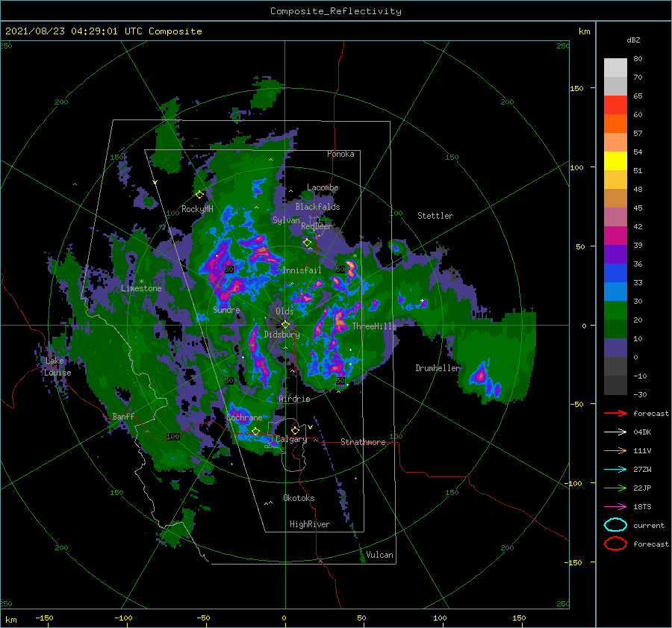672x628 pixels.
Task: Click the yellow diamond marker near RedDeer
Action: point(307,243)
